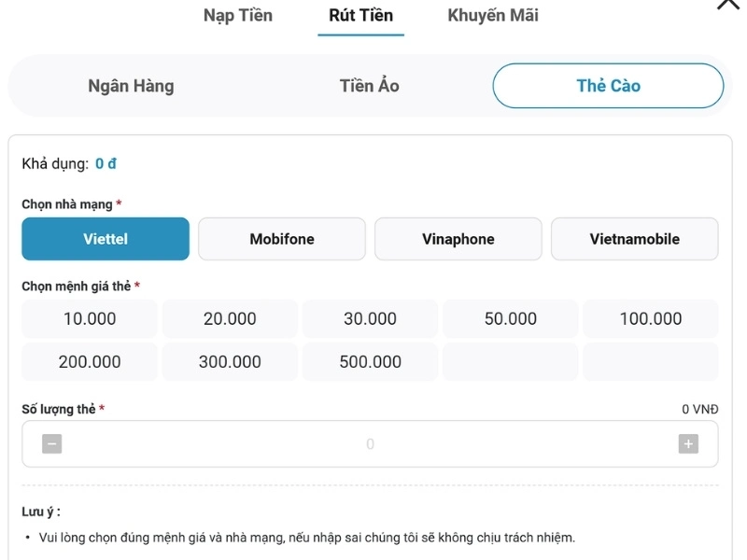Open the Tiền Ảo payment method
The width and height of the screenshot is (747, 560).
pyautogui.click(x=369, y=85)
